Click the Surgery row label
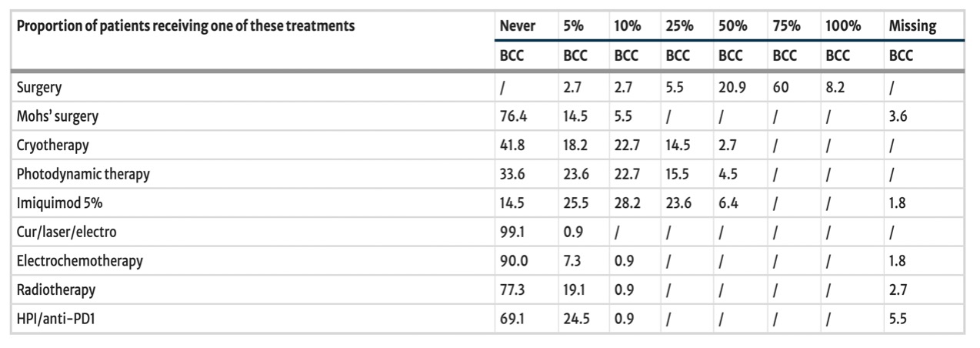The height and width of the screenshot is (348, 980). click(39, 88)
